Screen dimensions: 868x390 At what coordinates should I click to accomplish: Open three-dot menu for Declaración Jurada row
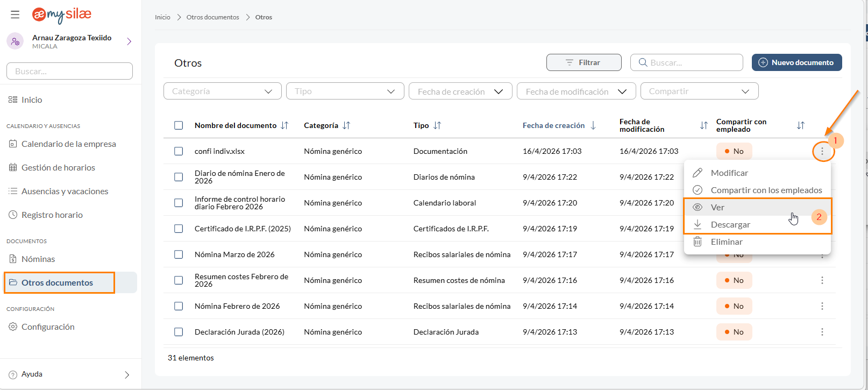pyautogui.click(x=822, y=332)
